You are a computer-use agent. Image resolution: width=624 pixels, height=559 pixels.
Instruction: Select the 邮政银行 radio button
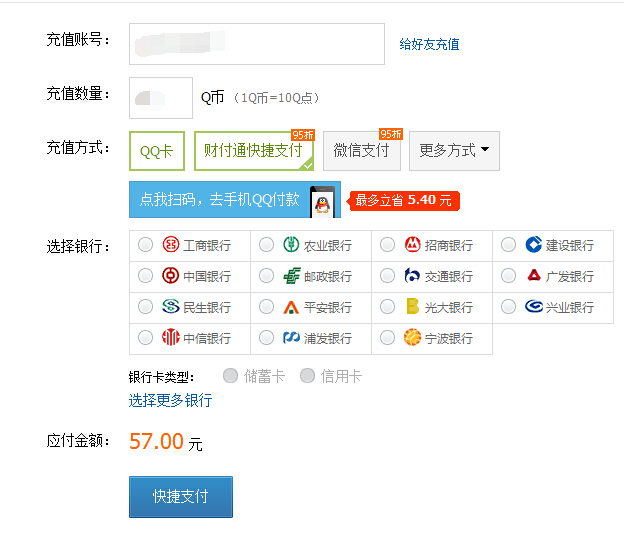click(x=266, y=275)
